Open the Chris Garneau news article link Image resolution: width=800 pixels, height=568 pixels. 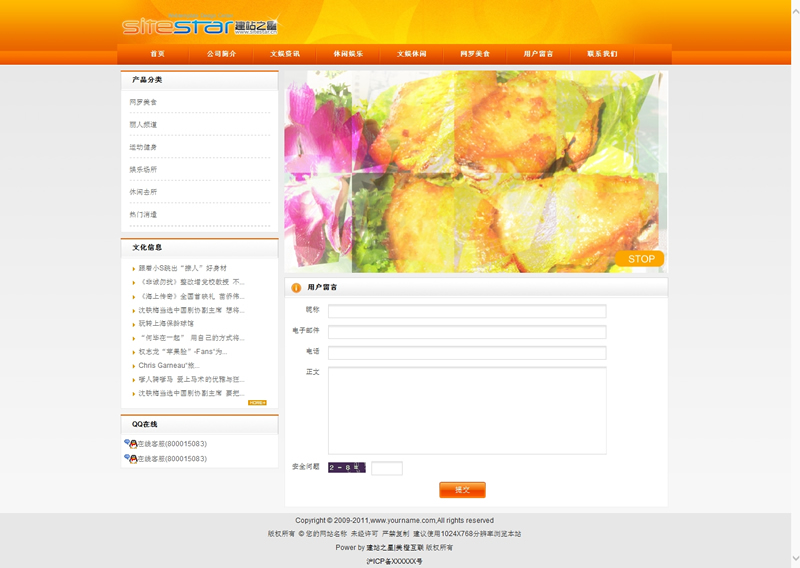tap(169, 366)
